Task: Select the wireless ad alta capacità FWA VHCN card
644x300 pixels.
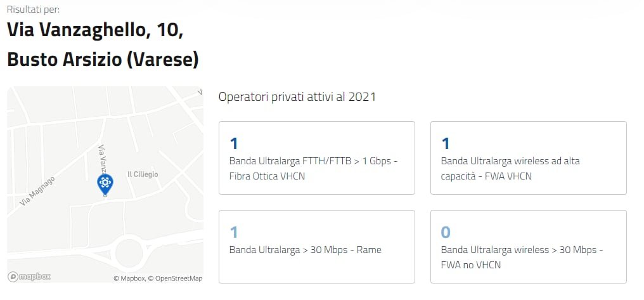Action: point(528,158)
